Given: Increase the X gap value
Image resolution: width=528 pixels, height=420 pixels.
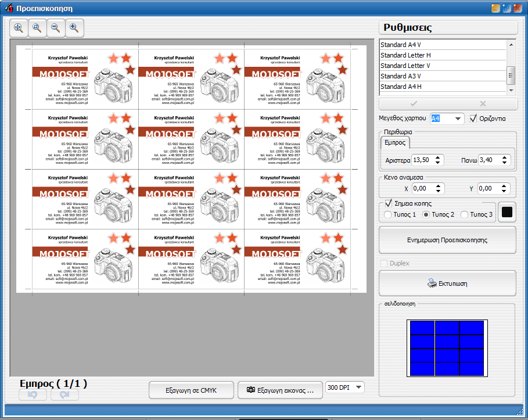Looking at the screenshot, I should pyautogui.click(x=438, y=185).
